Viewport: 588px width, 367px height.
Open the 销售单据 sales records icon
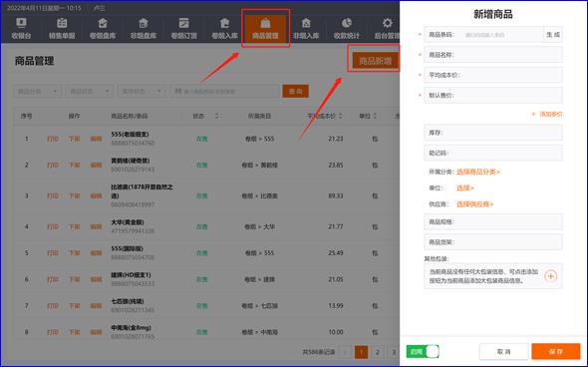point(62,28)
